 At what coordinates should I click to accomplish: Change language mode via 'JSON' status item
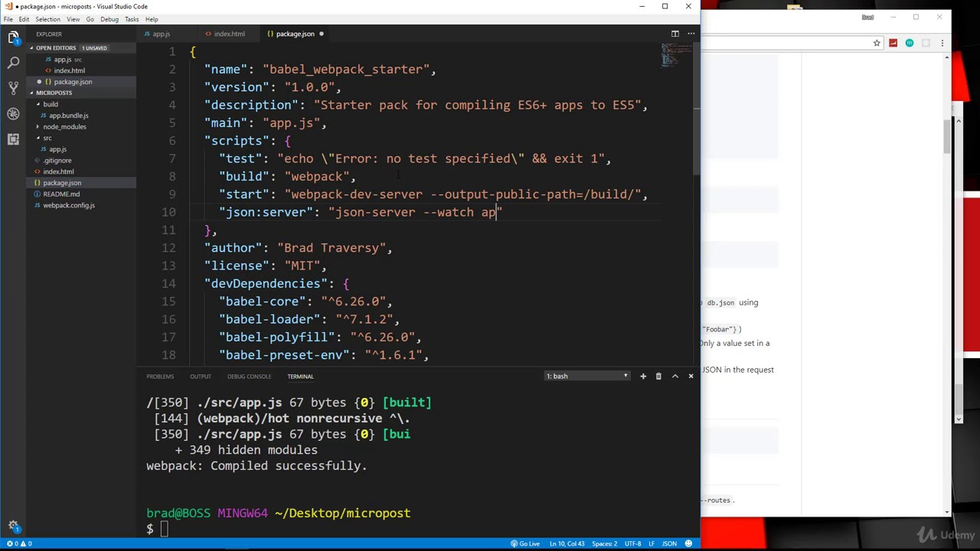tap(669, 543)
